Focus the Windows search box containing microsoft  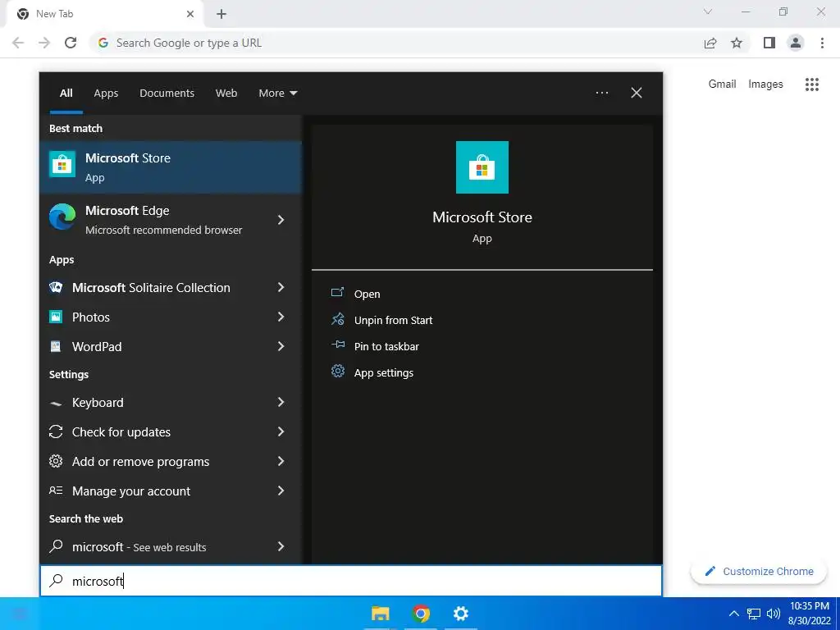point(351,581)
